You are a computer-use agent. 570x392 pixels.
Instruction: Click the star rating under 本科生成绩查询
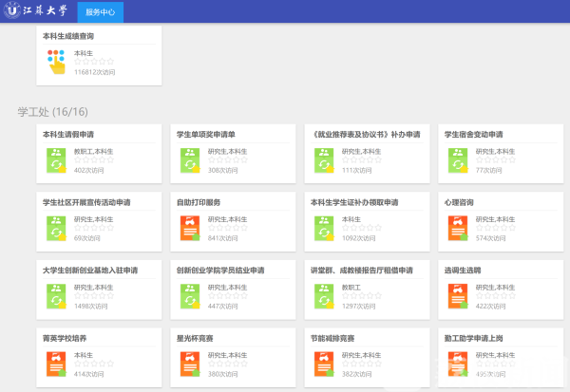tap(93, 62)
